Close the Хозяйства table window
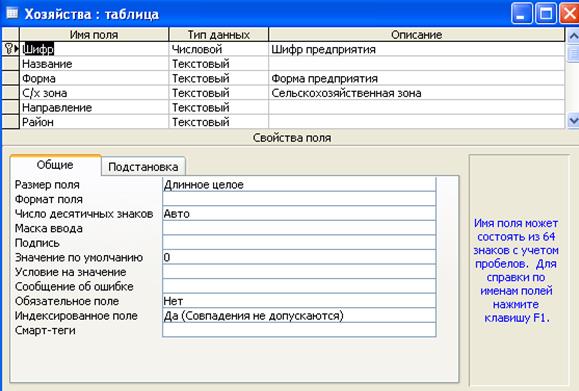 569,14
